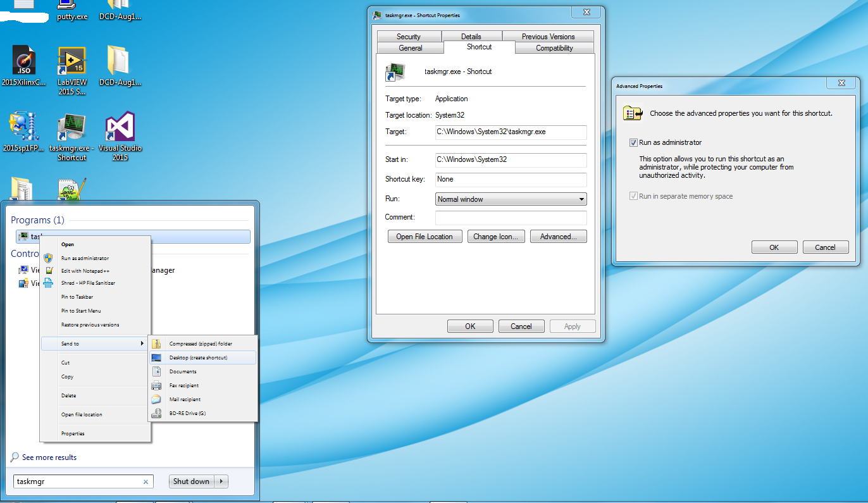Clear the Start menu search with X

146,481
